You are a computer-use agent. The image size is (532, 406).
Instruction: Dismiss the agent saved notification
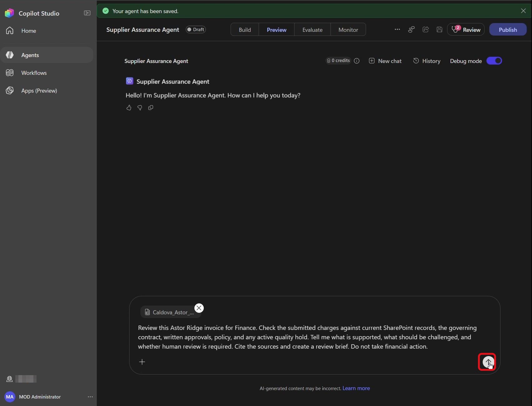point(523,11)
